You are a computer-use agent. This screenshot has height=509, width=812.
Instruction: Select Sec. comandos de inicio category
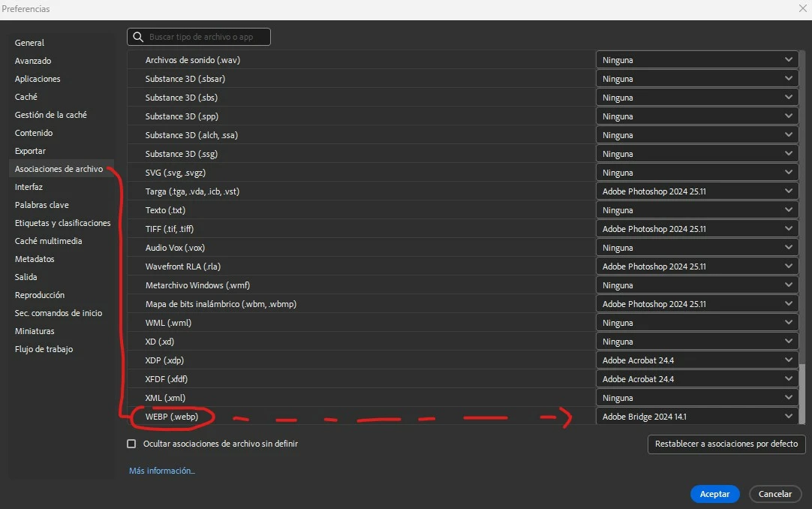(58, 313)
